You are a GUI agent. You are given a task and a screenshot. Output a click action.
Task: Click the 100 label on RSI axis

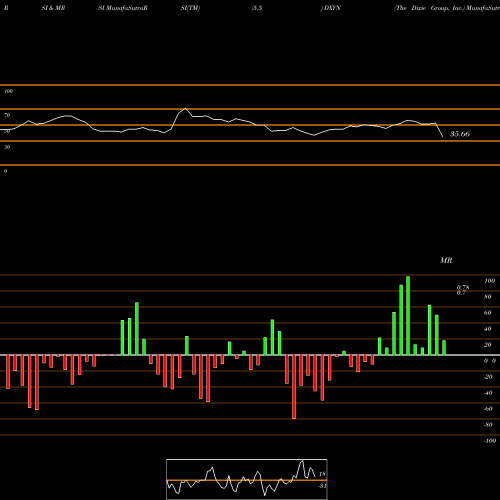pos(8,91)
